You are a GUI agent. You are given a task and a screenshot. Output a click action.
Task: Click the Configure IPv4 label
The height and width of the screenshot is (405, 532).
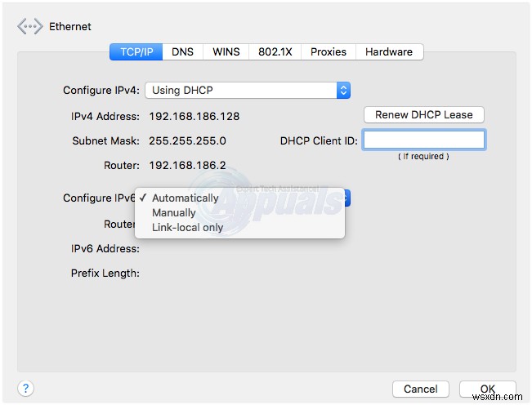[101, 90]
